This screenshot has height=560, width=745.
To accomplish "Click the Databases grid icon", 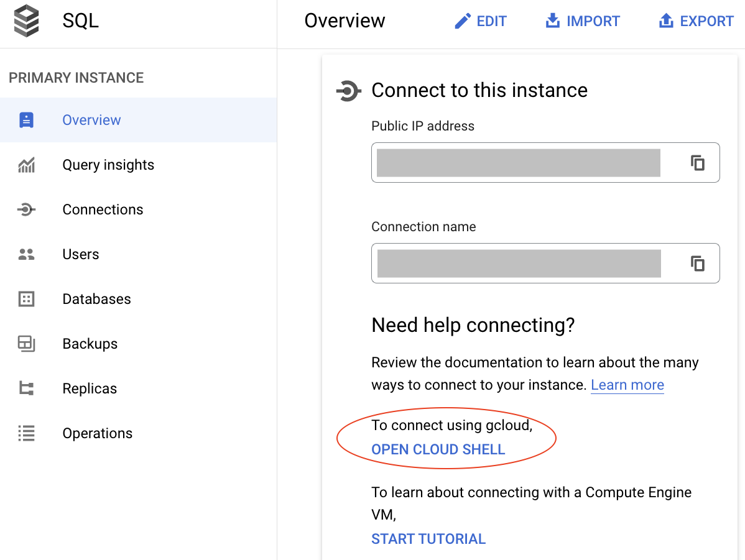I will click(26, 299).
